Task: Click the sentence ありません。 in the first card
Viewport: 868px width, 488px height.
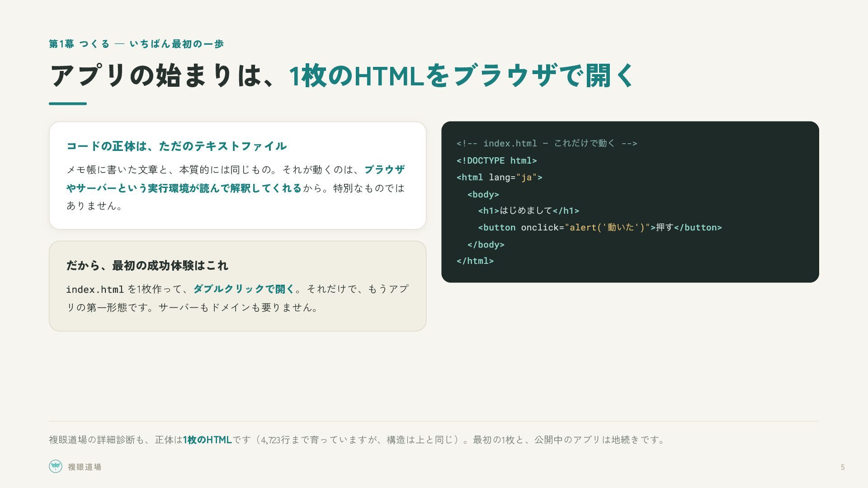Action: click(x=94, y=206)
